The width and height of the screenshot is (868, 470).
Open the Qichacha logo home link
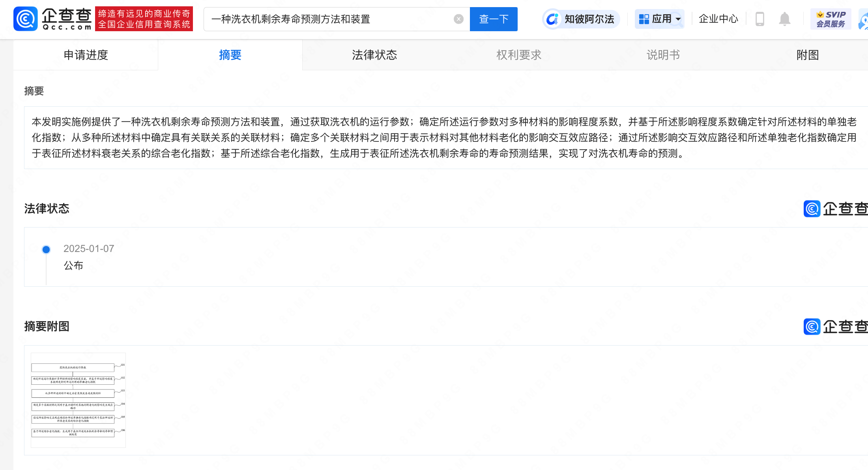pyautogui.click(x=52, y=19)
